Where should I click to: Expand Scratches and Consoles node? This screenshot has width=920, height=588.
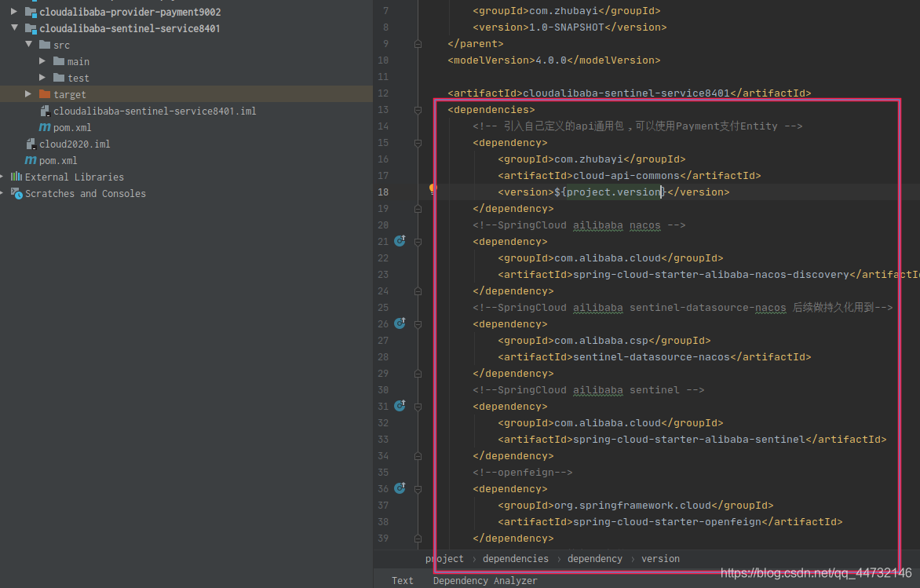[2, 192]
